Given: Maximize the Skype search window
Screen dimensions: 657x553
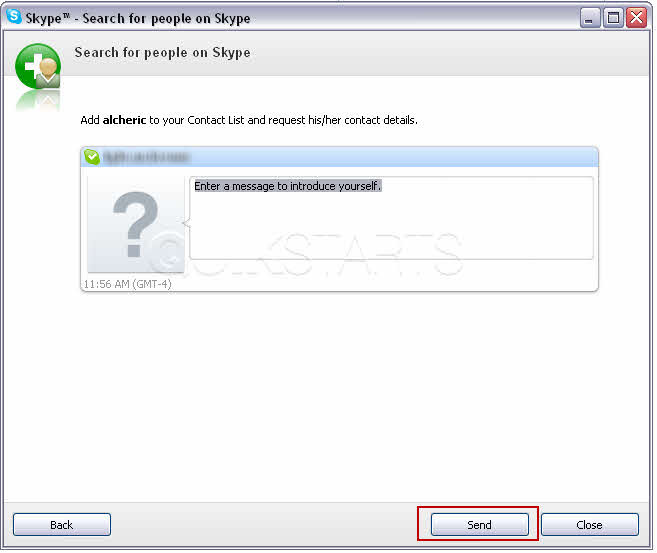Looking at the screenshot, I should (x=613, y=18).
